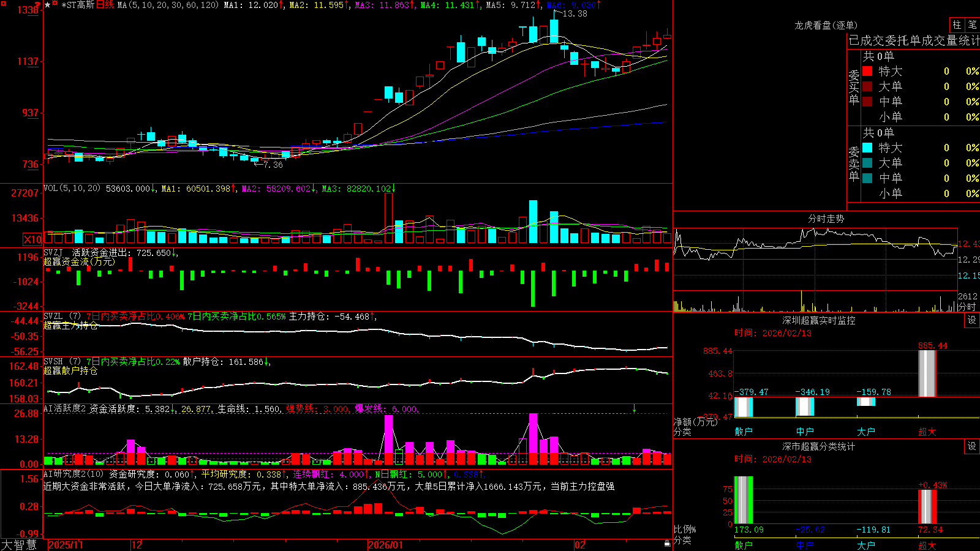
Task: Click the 885.44 超大 bar in the monitor chart
Action: [x=927, y=373]
